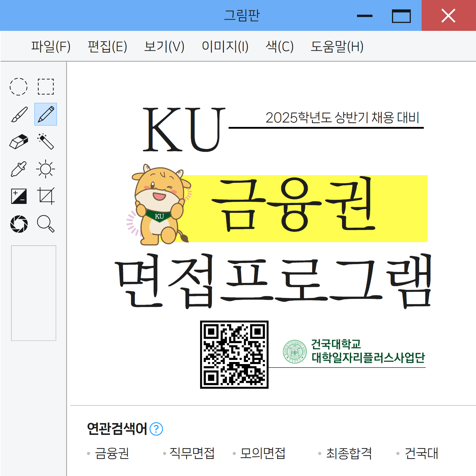
Task: Open the 파일(F) menu
Action: (x=51, y=46)
